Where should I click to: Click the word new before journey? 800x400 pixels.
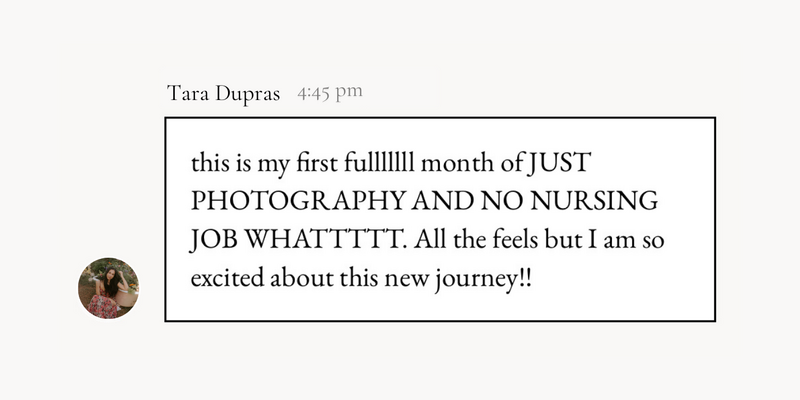(x=407, y=280)
